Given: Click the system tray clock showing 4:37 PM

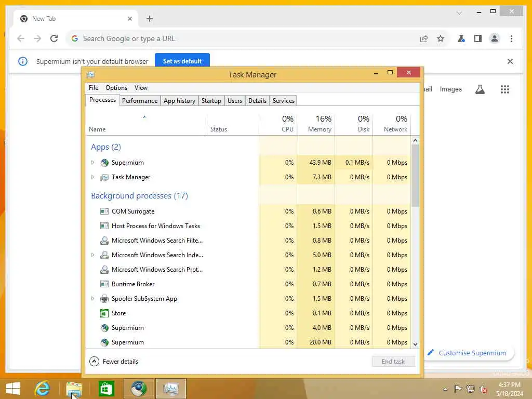Looking at the screenshot, I should point(509,389).
